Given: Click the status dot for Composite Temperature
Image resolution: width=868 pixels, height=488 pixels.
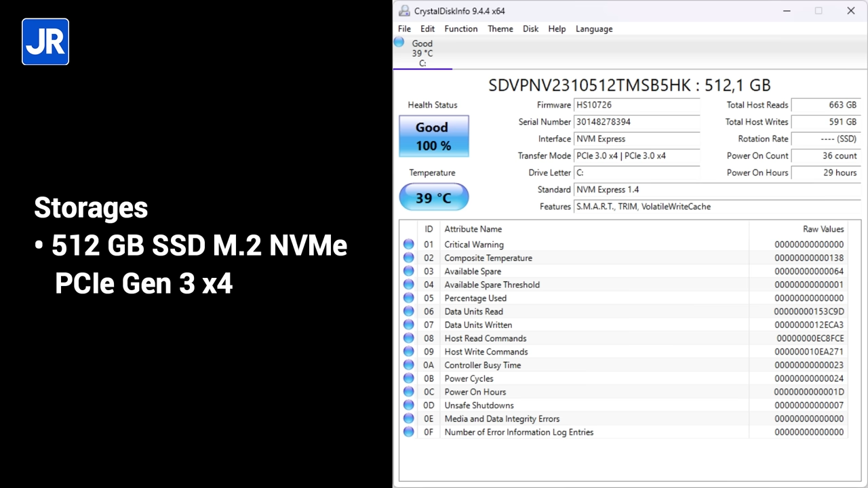Looking at the screenshot, I should click(x=408, y=258).
